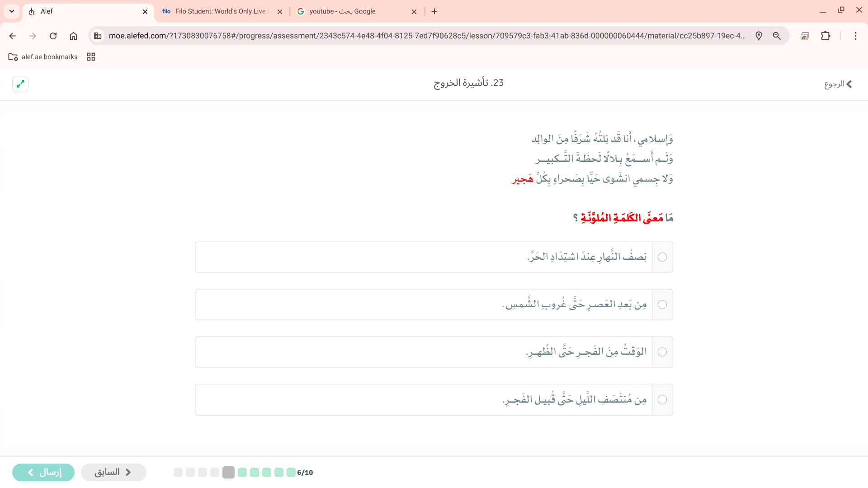Click the gray current question progress square
This screenshot has height=488, width=868.
click(x=228, y=472)
